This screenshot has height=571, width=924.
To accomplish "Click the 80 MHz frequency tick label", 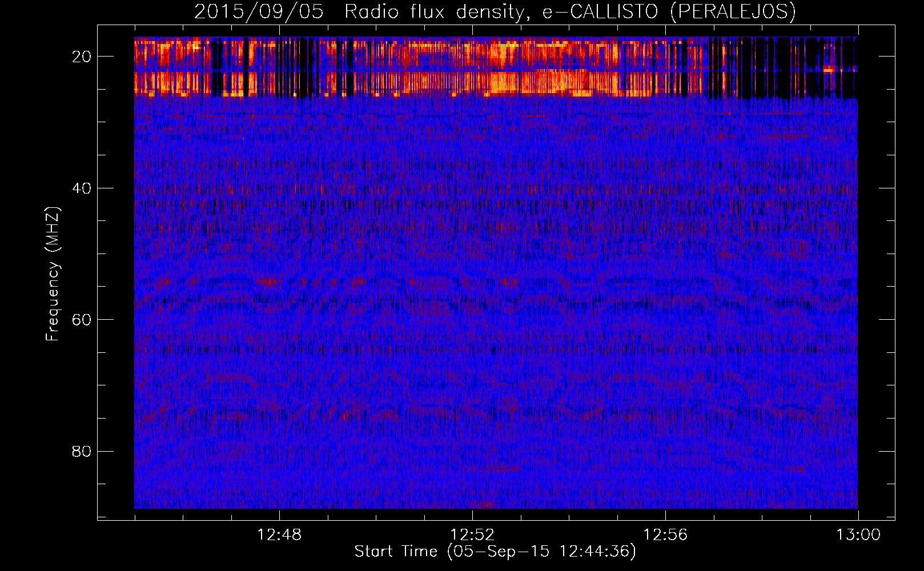I will (82, 451).
